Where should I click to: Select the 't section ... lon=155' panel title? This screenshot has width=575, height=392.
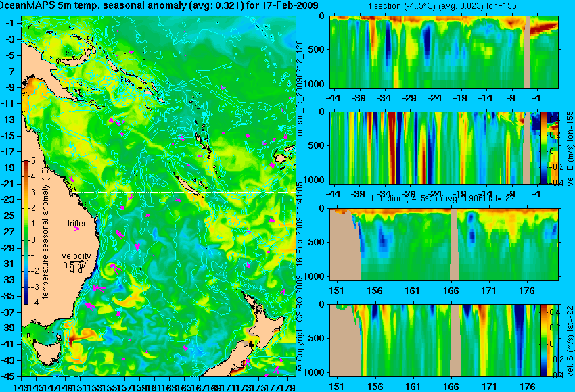pyautogui.click(x=442, y=6)
